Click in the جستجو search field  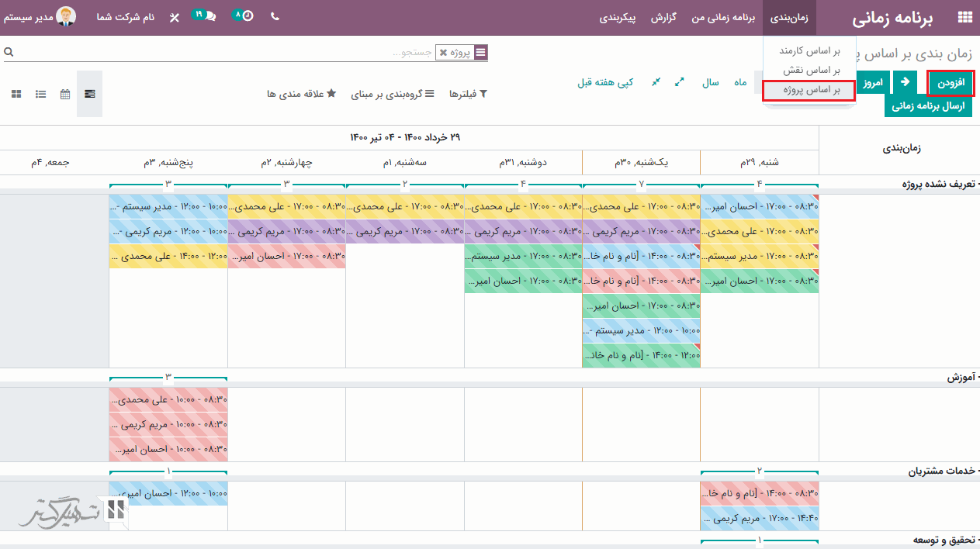(x=233, y=53)
